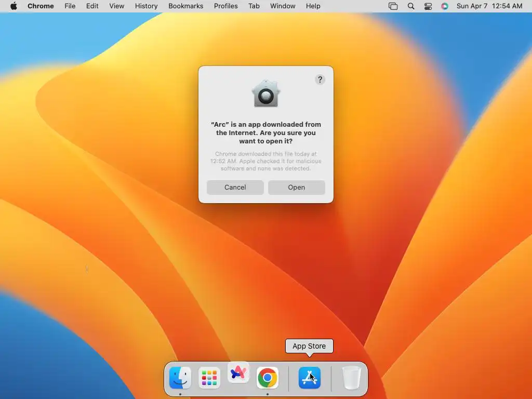Image resolution: width=532 pixels, height=399 pixels.
Task: Open the Profiles menu
Action: [225, 6]
